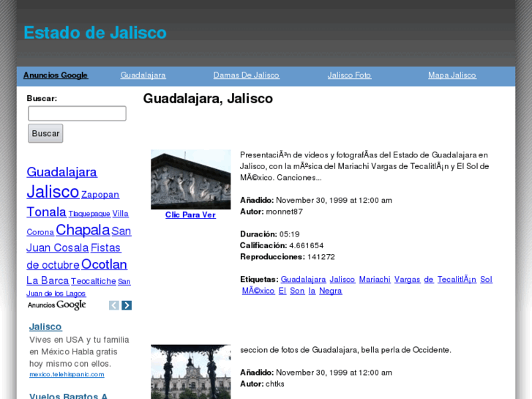Click the Clic Para Ver link
This screenshot has height=399, width=532.
tap(190, 215)
